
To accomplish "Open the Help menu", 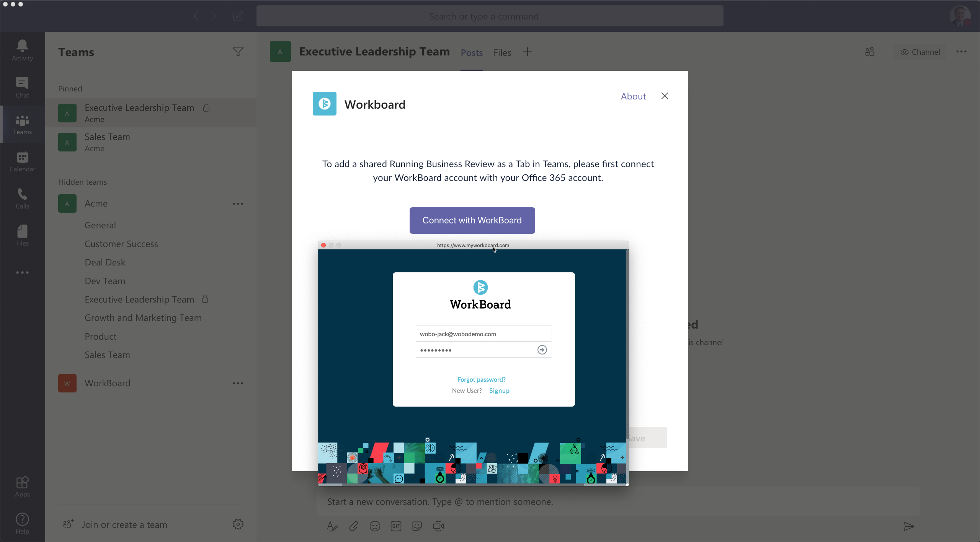I will point(22,524).
